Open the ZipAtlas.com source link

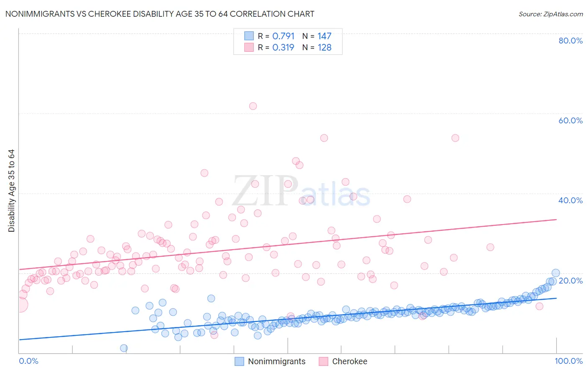551,14
